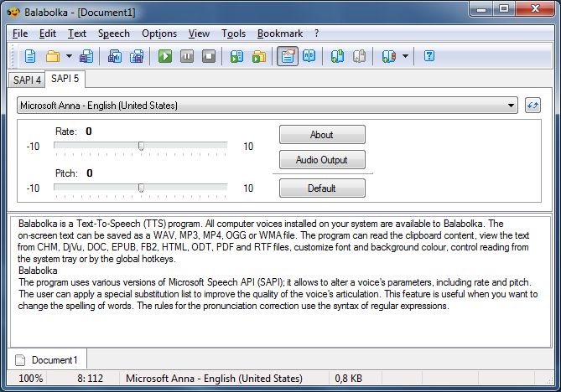Maximize the Balabolka window

pos(504,9)
